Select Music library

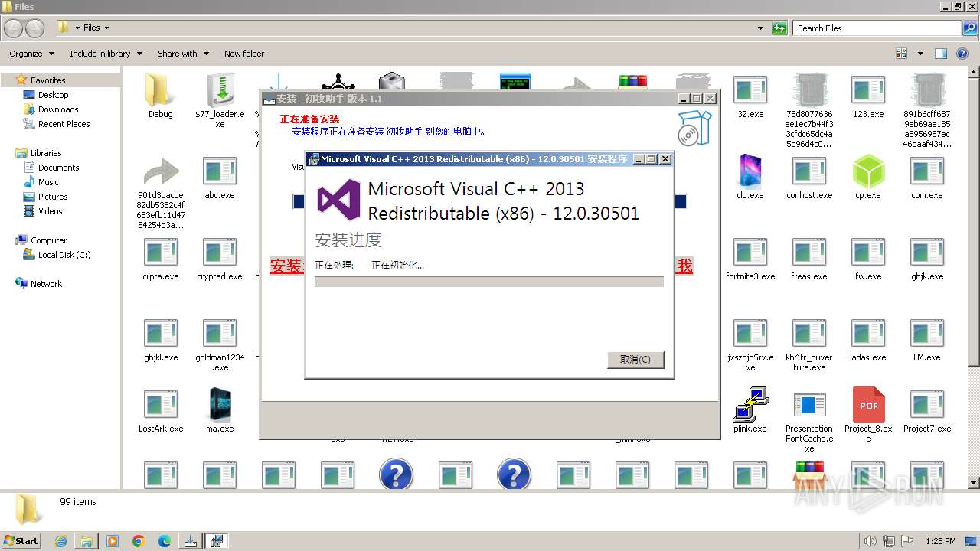click(x=48, y=182)
